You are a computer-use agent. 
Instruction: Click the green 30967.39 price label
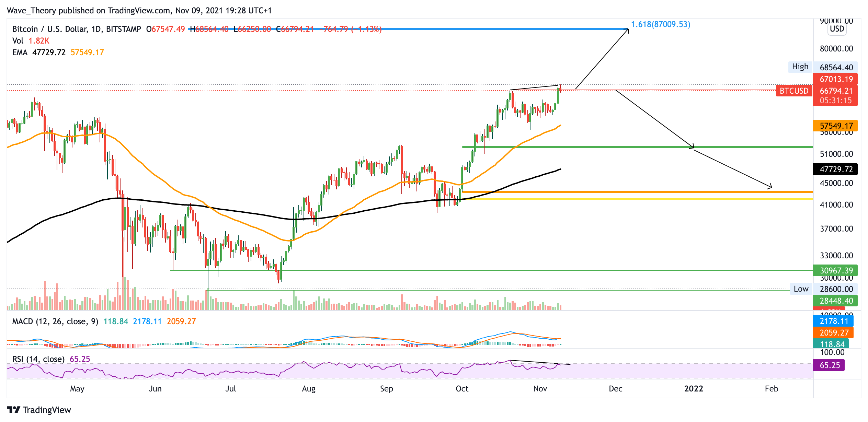[x=836, y=270]
